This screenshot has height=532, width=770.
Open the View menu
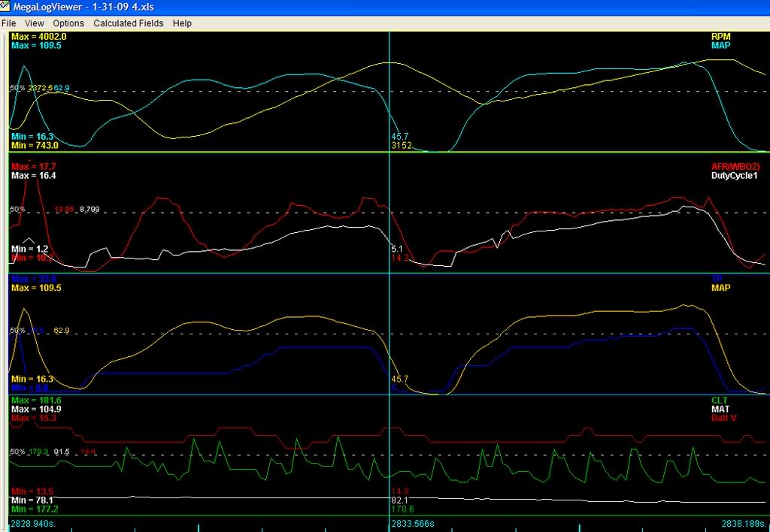[34, 23]
